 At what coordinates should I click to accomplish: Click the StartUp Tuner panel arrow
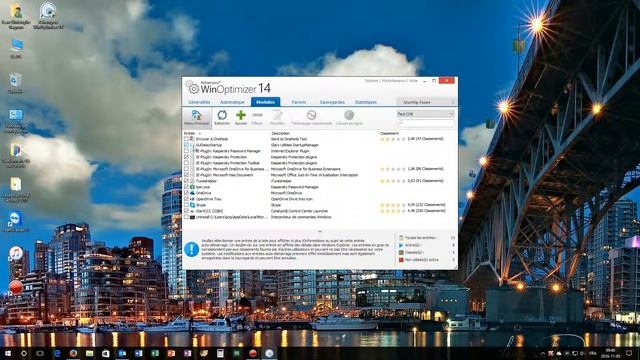[452, 102]
